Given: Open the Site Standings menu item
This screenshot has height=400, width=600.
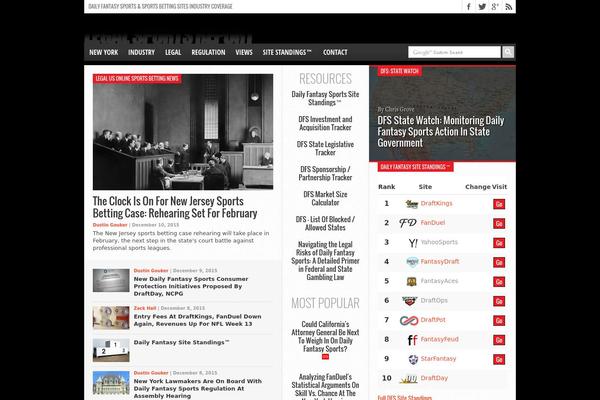Looking at the screenshot, I should point(287,52).
